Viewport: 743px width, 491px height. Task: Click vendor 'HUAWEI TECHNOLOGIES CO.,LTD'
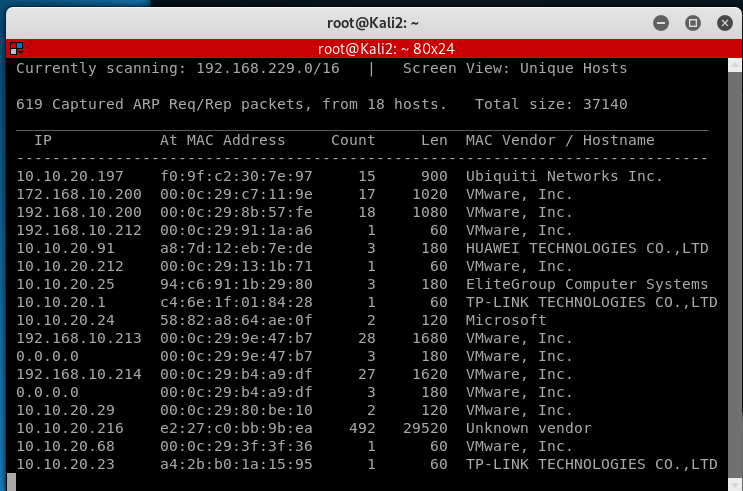pyautogui.click(x=587, y=248)
